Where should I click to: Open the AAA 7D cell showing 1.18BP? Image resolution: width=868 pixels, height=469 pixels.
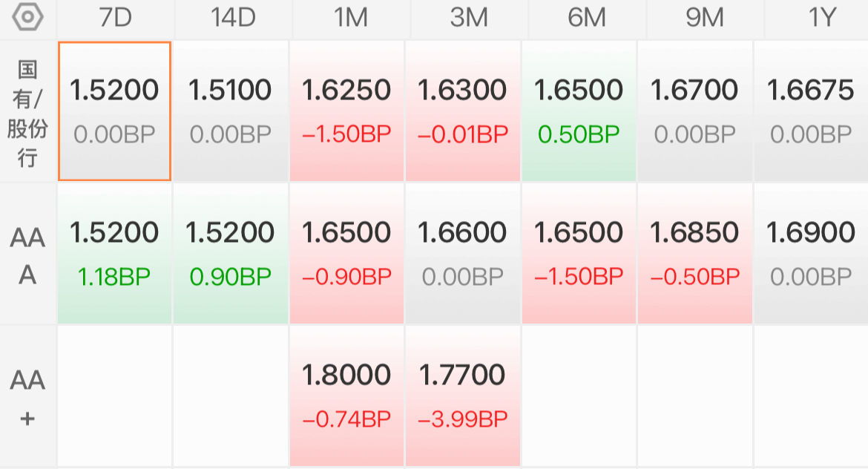click(114, 254)
